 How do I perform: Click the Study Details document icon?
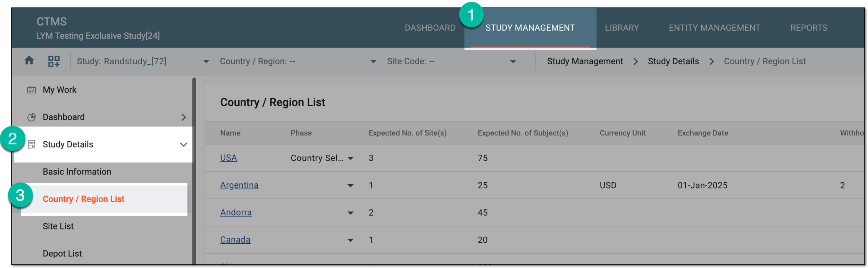coord(32,144)
